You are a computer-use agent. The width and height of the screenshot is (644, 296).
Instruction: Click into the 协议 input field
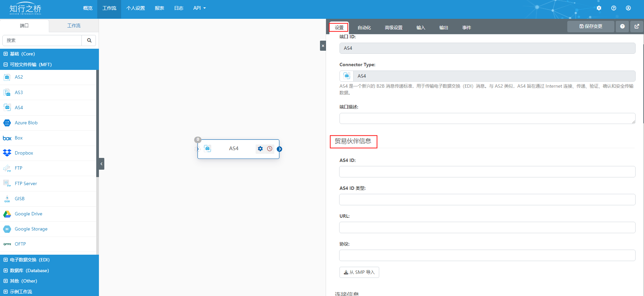[487, 255]
